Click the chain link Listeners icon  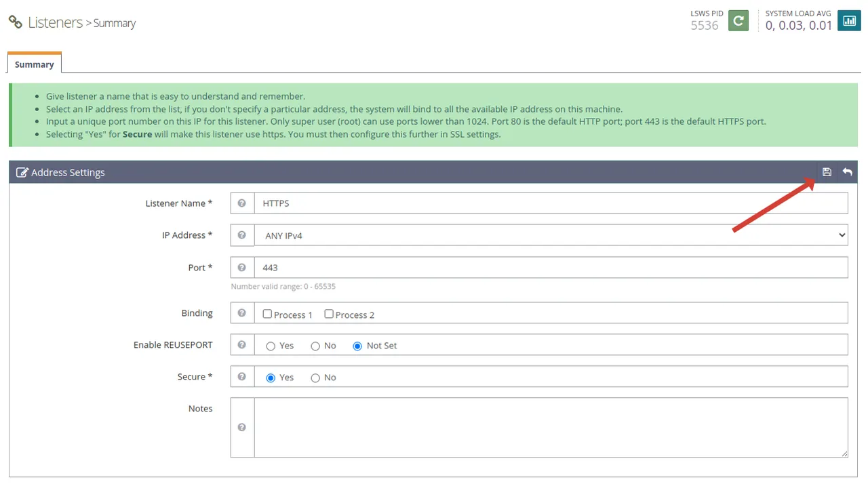coord(15,22)
